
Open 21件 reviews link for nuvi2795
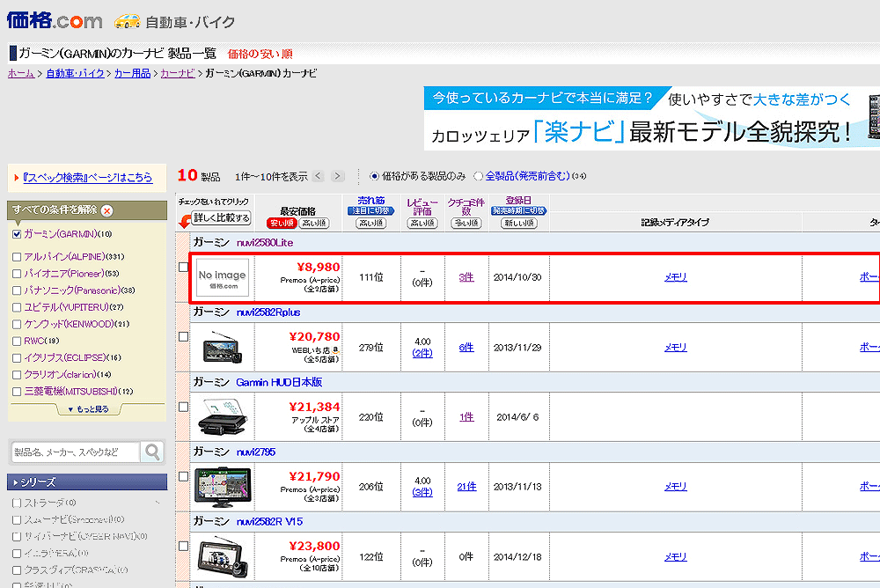[466, 487]
